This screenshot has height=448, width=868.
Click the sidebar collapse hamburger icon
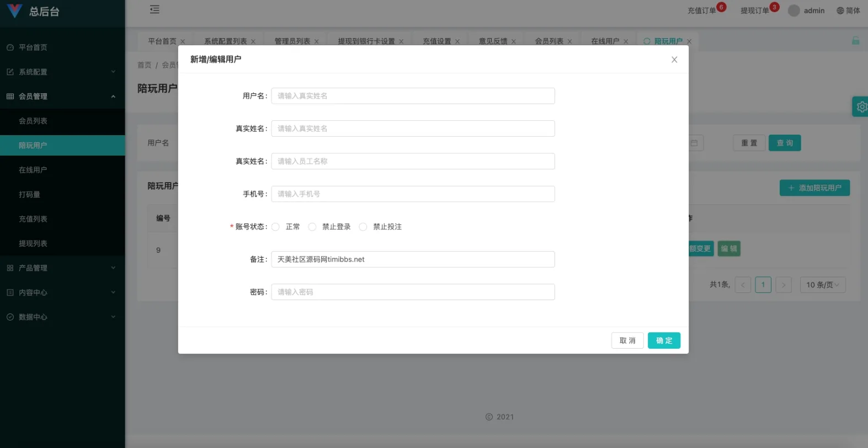[155, 9]
